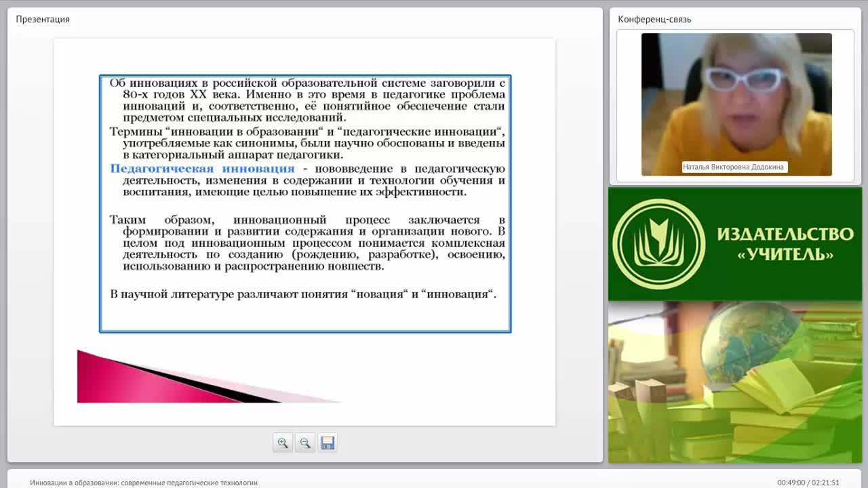Click the presenter's webcam video

coord(736,104)
